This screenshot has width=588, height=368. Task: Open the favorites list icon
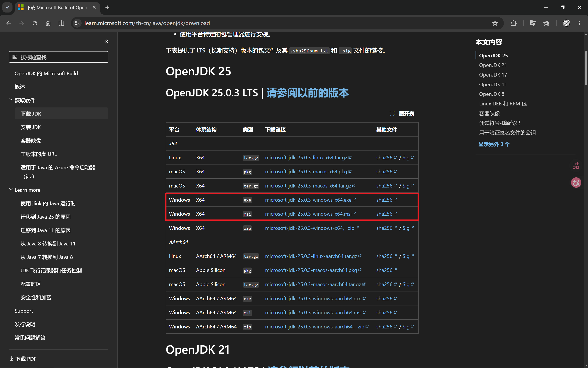coord(546,23)
